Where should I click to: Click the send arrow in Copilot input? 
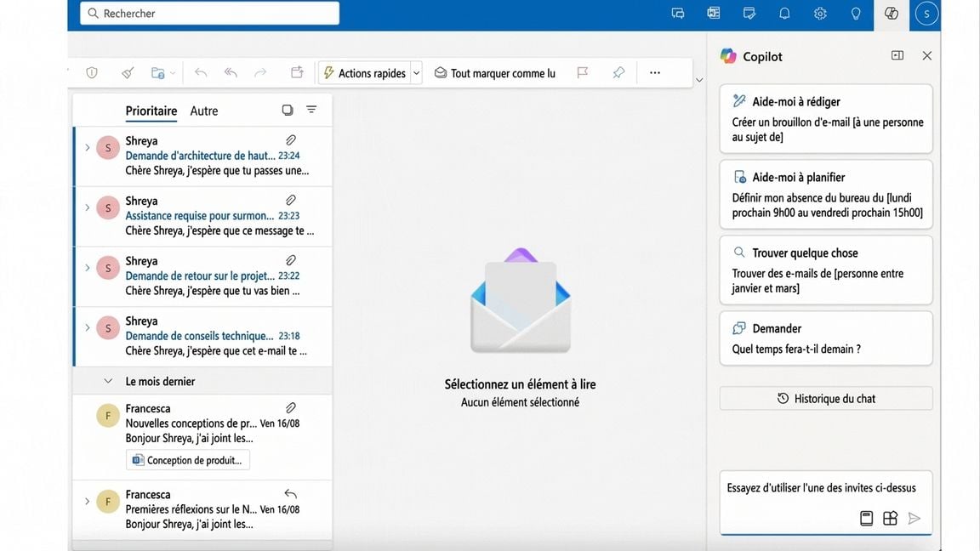point(914,518)
